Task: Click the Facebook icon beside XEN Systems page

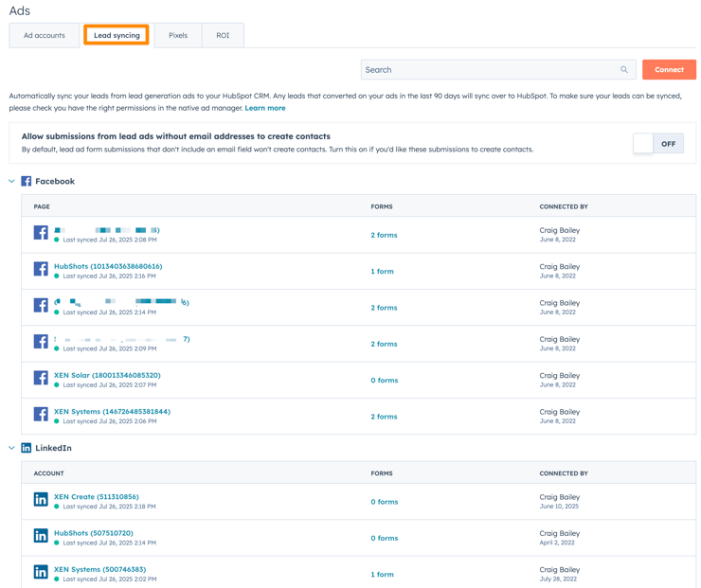Action: tap(41, 414)
